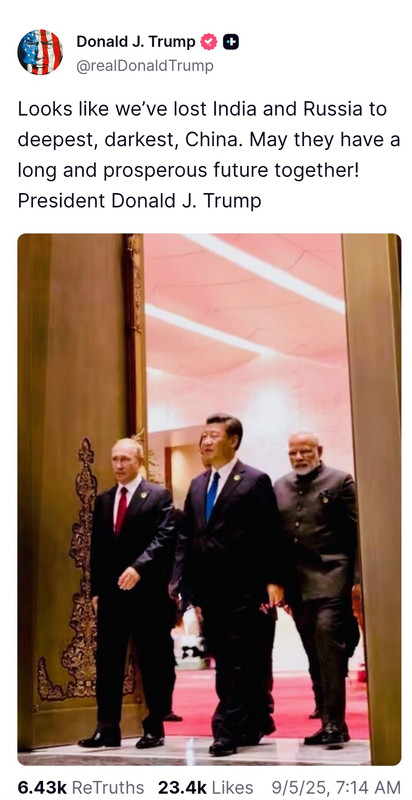Visit the @realDonaldTrump handle
This screenshot has width=412, height=800.
coord(145,66)
